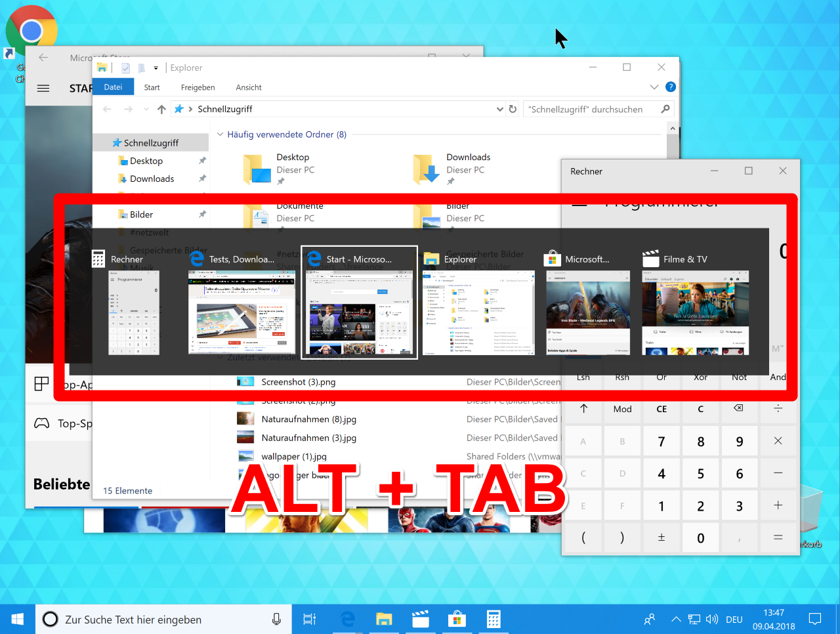Open the Desktop folder icon in the file pane
The image size is (840, 634).
tap(257, 169)
